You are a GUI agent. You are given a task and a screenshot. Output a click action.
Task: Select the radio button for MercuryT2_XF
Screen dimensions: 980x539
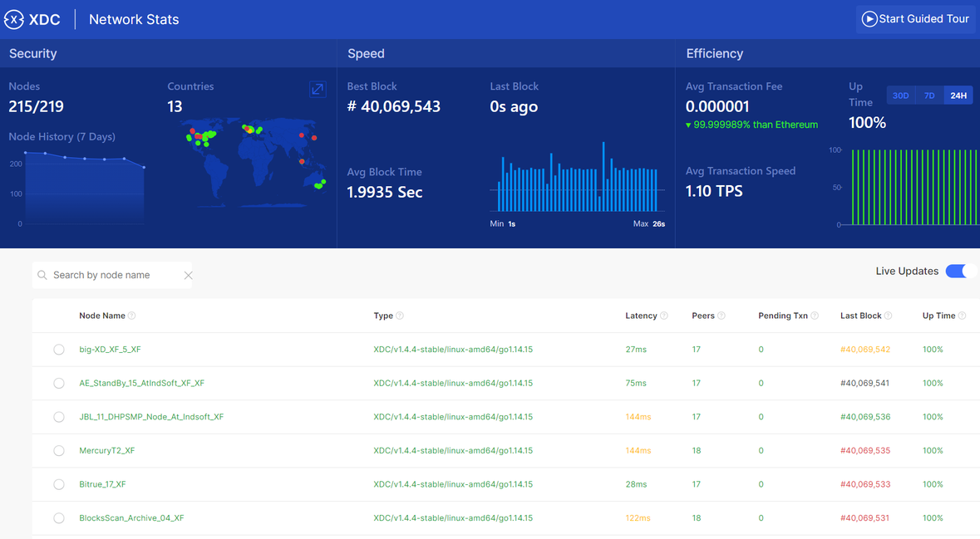pyautogui.click(x=59, y=451)
